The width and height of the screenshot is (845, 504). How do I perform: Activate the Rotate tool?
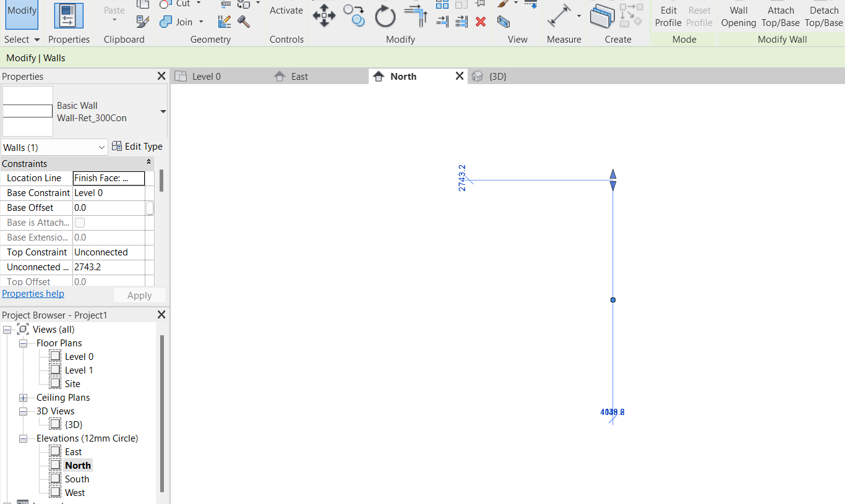385,16
